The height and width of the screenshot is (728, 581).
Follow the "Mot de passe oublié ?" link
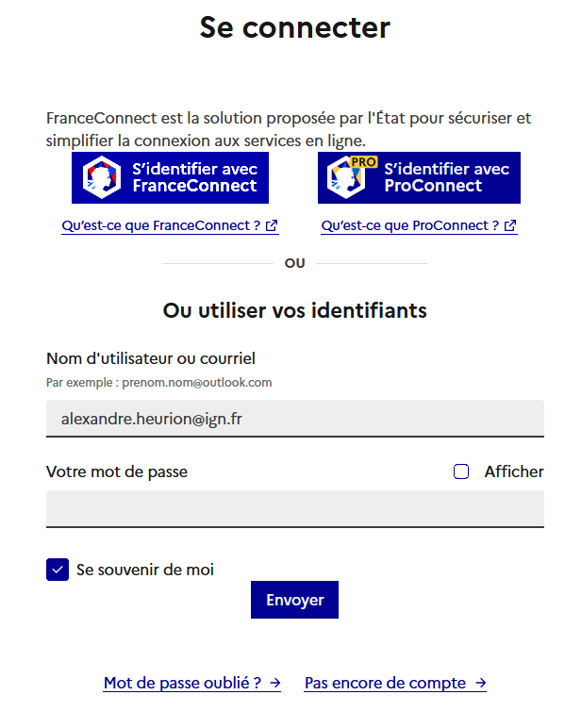182,684
